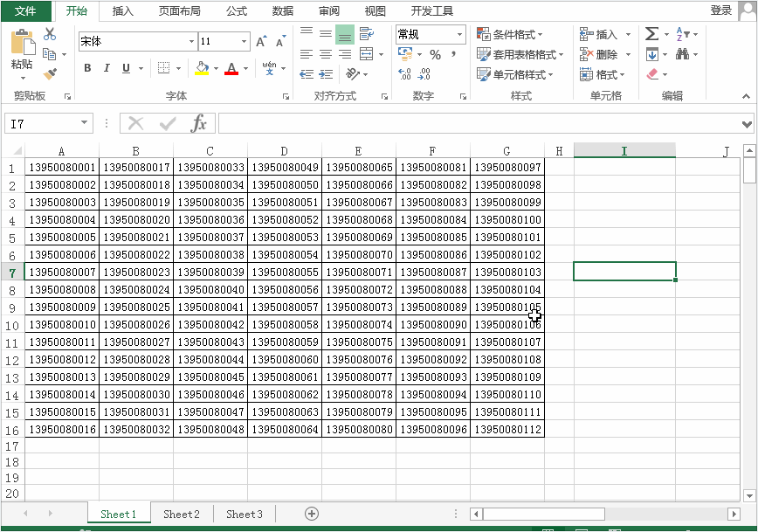The width and height of the screenshot is (758, 532).
Task: Apply percent style
Action: coord(435,55)
